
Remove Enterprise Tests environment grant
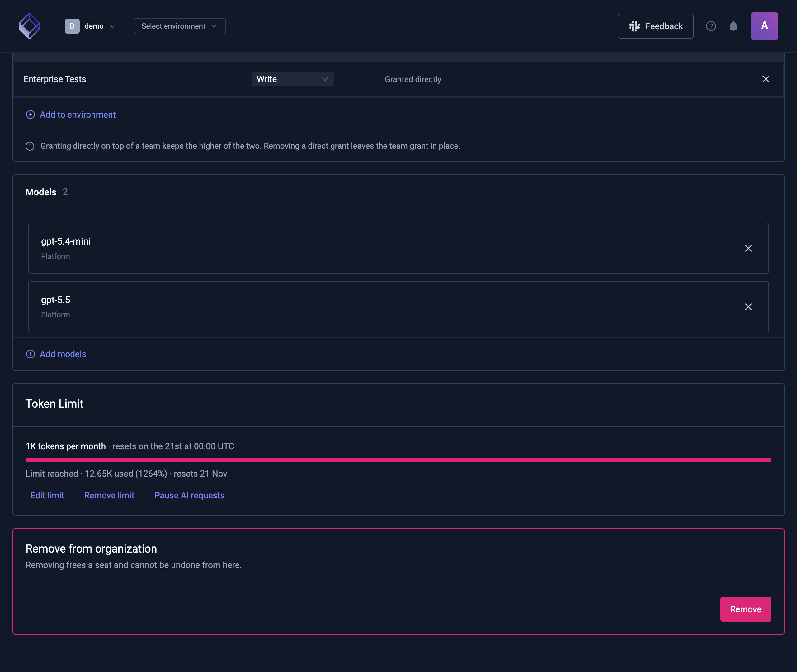[x=765, y=79]
